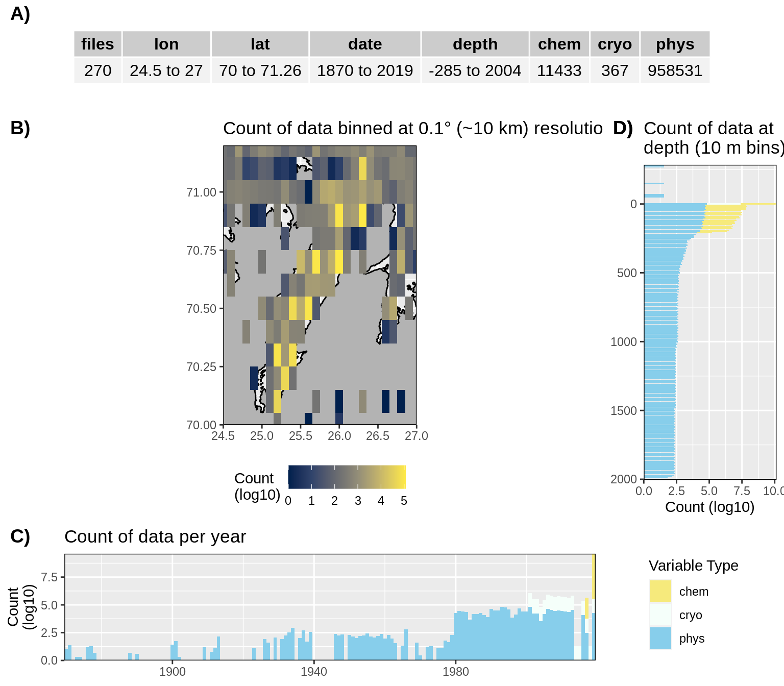Image resolution: width=784 pixels, height=686 pixels.
Task: Click the map x-axis label 26.5
Action: (x=378, y=436)
